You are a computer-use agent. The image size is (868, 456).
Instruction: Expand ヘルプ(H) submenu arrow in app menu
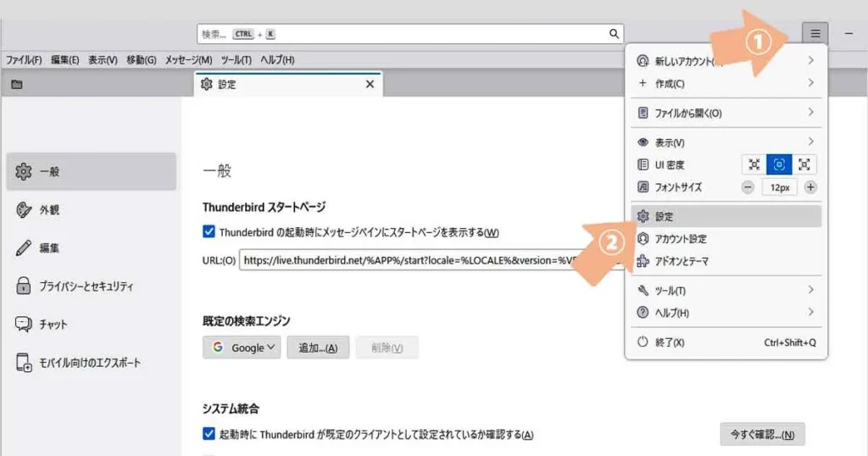point(810,312)
